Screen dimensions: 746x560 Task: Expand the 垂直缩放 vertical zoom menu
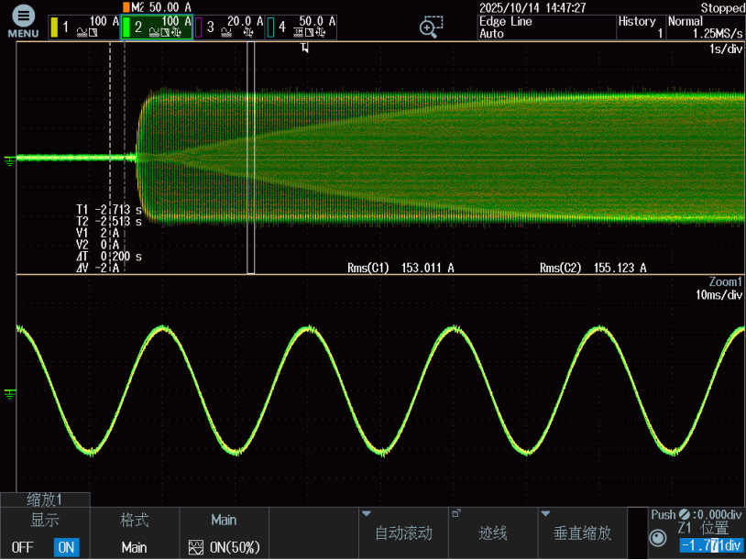(x=583, y=533)
